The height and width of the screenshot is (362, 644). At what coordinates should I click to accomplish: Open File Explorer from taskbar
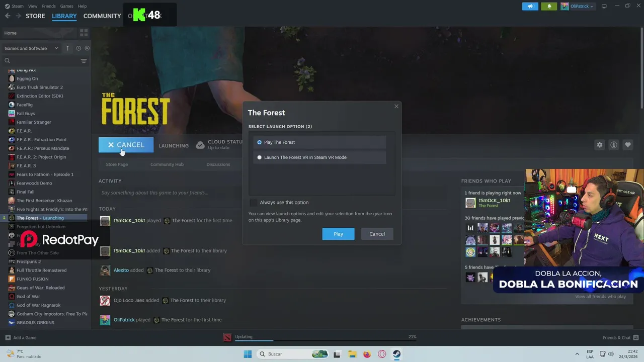[x=352, y=354]
